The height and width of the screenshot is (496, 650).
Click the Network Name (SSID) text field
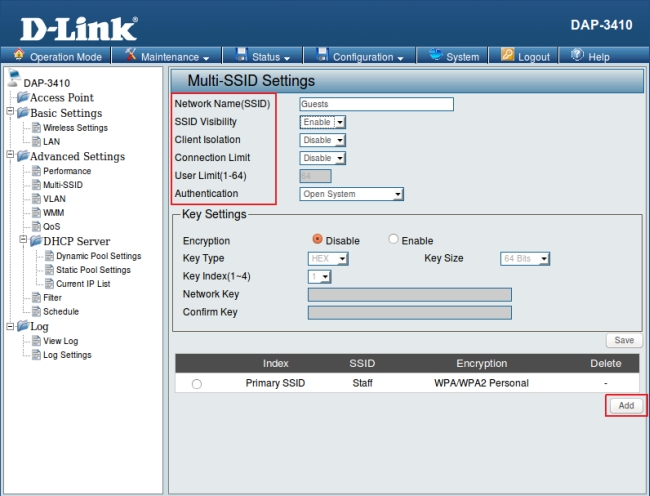tap(376, 104)
